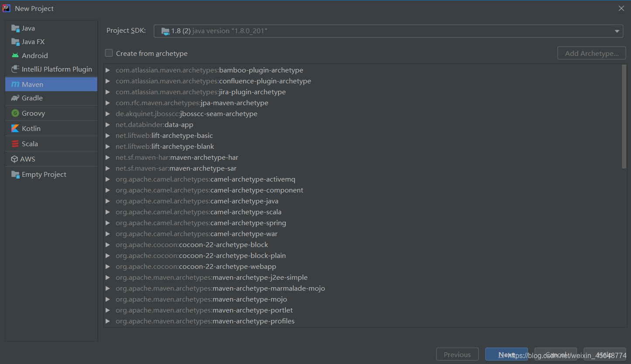Select Empty Project entry
631x364 pixels.
tap(51, 175)
